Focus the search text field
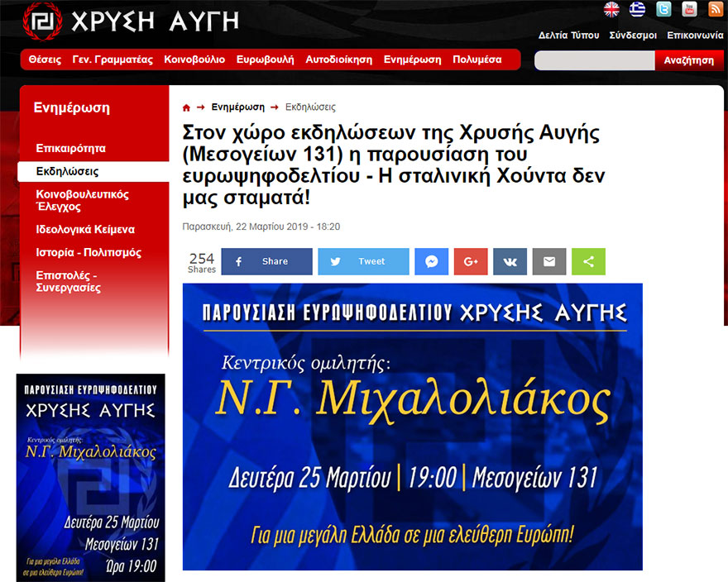This screenshot has height=582, width=728. [594, 60]
